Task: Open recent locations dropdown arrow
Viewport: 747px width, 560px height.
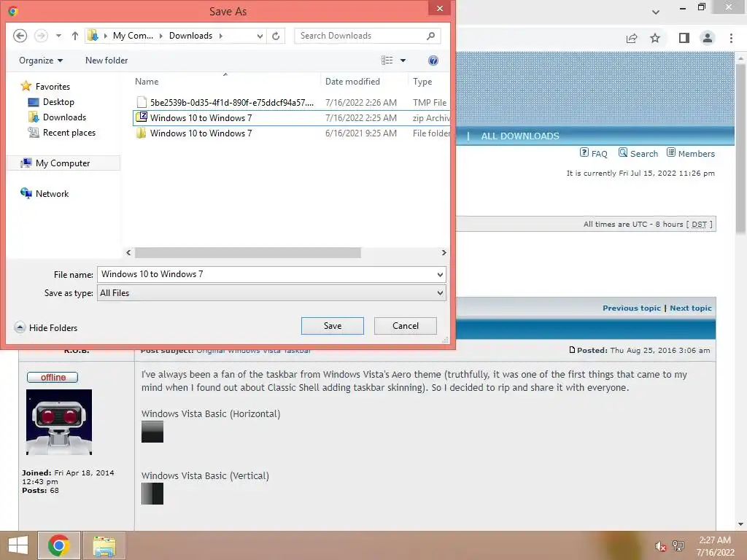Action: [58, 36]
